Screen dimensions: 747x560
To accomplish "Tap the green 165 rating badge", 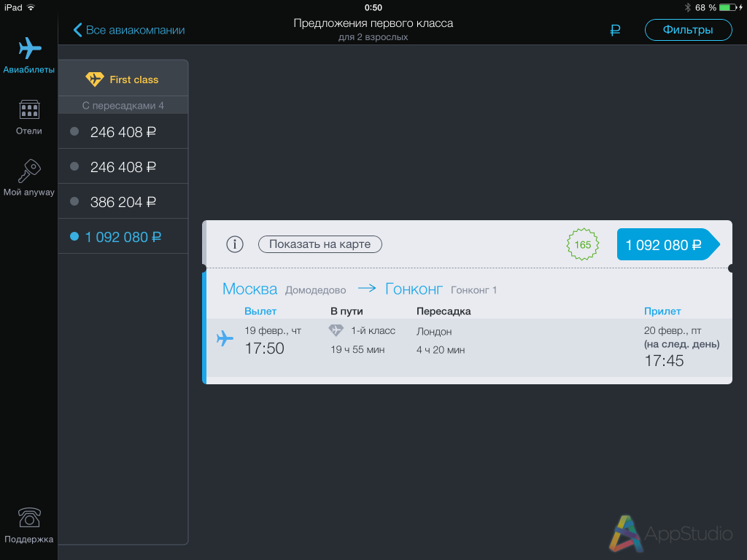I will coord(583,244).
